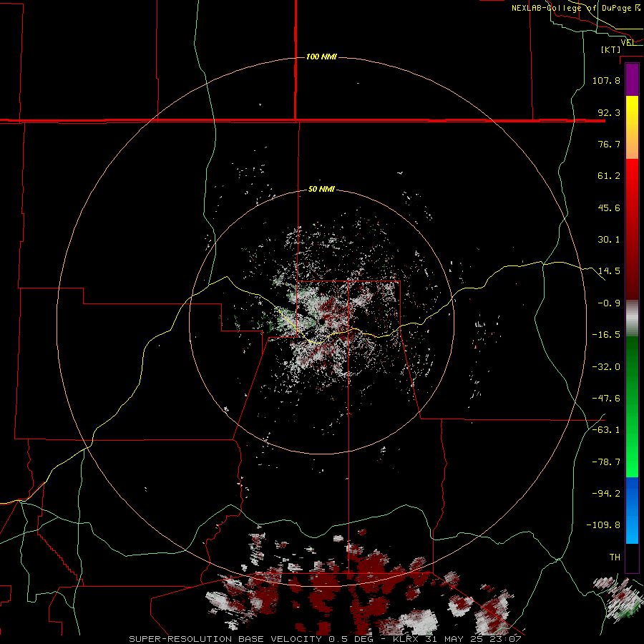Click the VEL product label
The width and height of the screenshot is (644, 644).
627,42
